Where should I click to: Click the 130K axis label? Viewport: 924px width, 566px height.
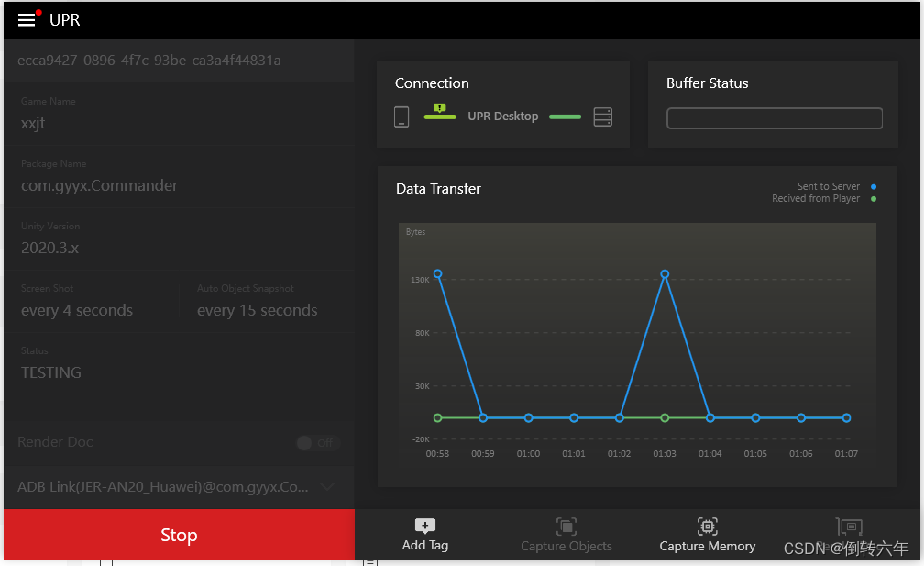(420, 280)
